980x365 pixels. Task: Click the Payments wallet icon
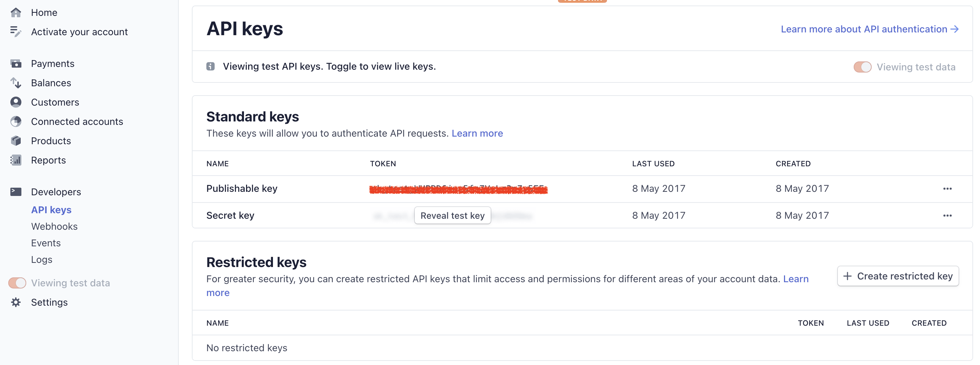16,63
